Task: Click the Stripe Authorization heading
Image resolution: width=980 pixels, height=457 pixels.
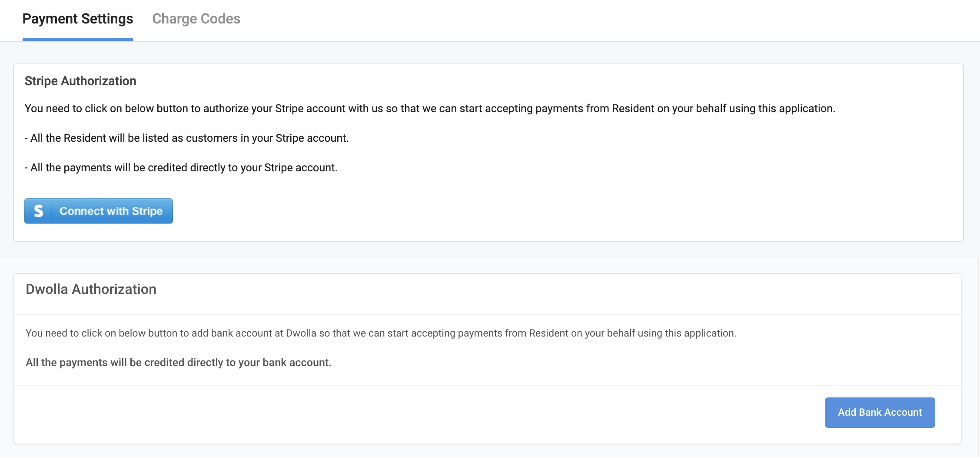Action: pos(80,81)
